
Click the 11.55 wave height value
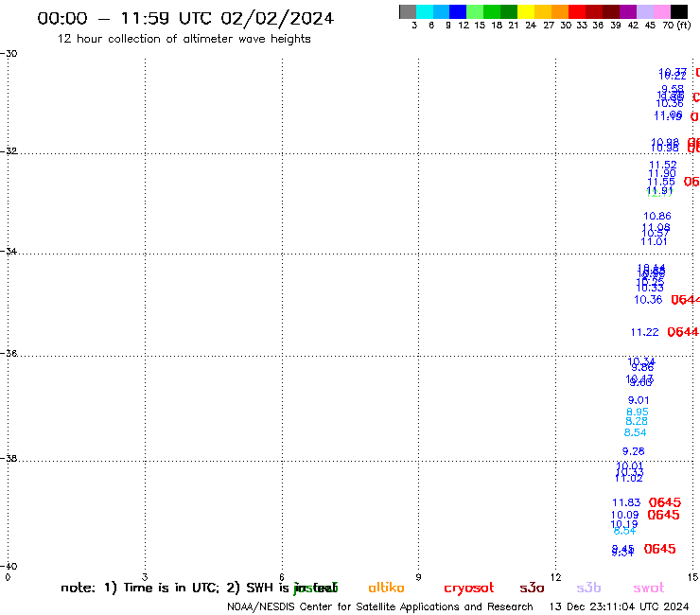[x=661, y=183]
